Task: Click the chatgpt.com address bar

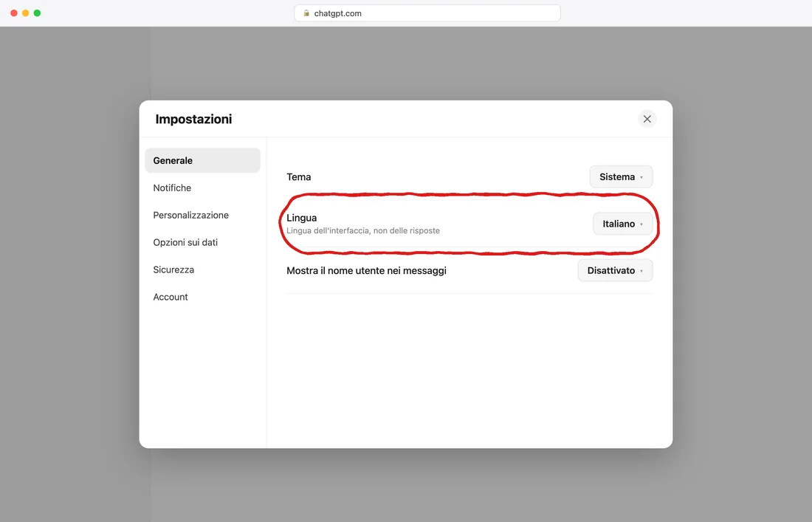Action: pyautogui.click(x=427, y=13)
